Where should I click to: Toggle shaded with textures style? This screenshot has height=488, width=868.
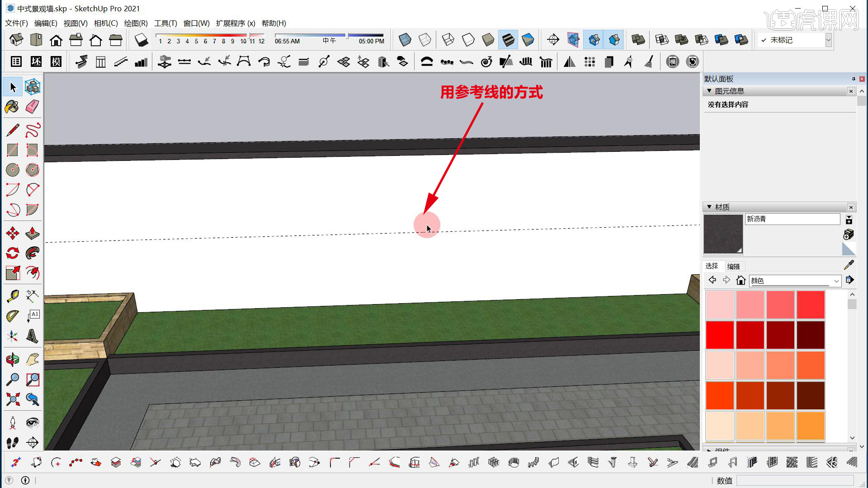[508, 40]
